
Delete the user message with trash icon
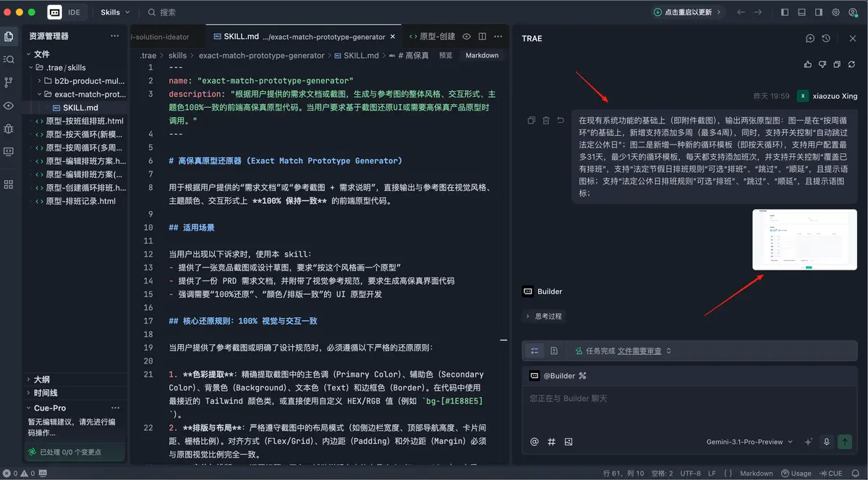(546, 121)
